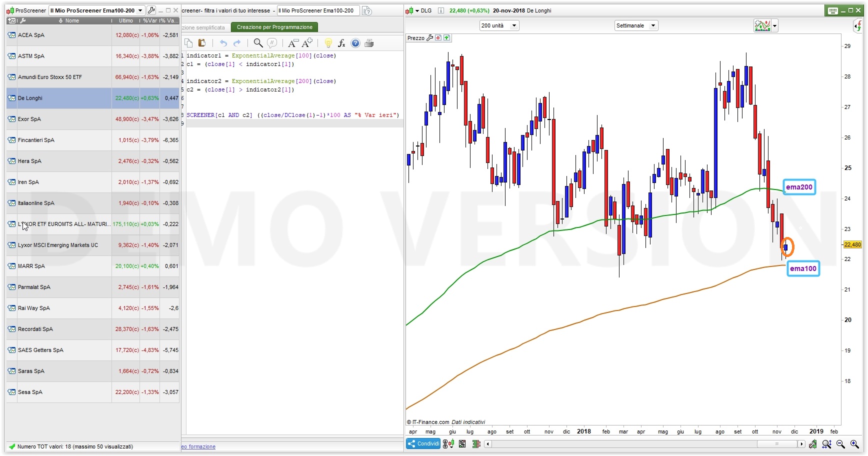Open the ProScreener selection dropdown

coord(96,10)
